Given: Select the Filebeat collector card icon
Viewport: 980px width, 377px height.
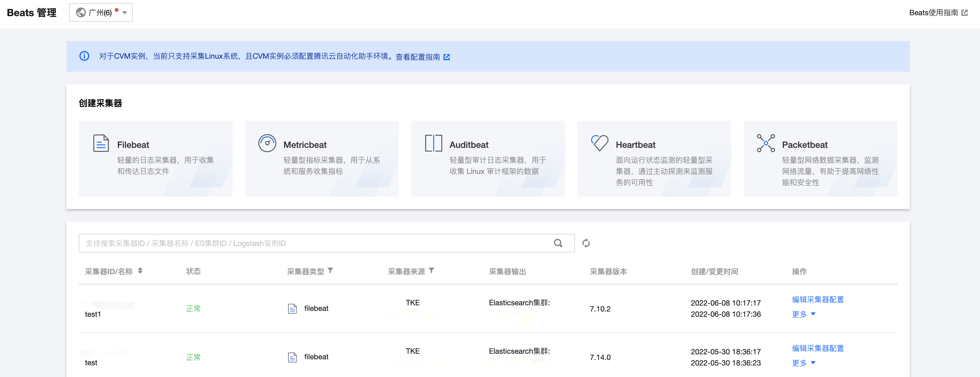Looking at the screenshot, I should point(100,143).
